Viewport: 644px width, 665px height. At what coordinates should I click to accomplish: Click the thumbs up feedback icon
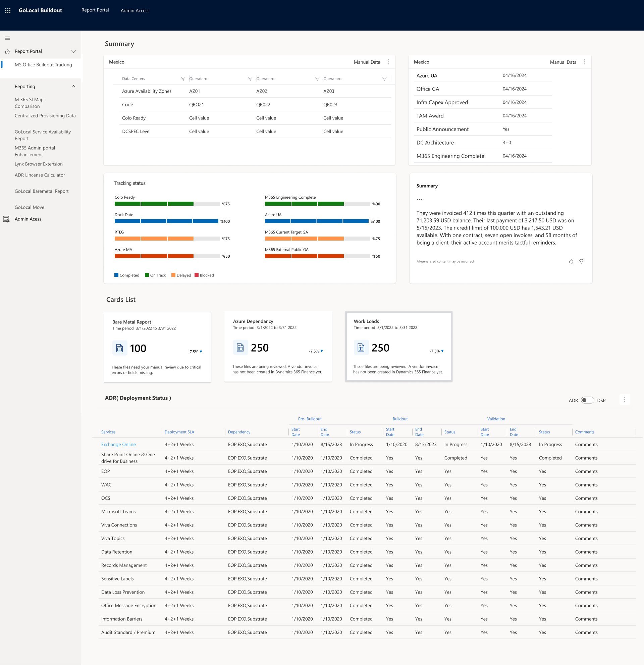(x=571, y=261)
